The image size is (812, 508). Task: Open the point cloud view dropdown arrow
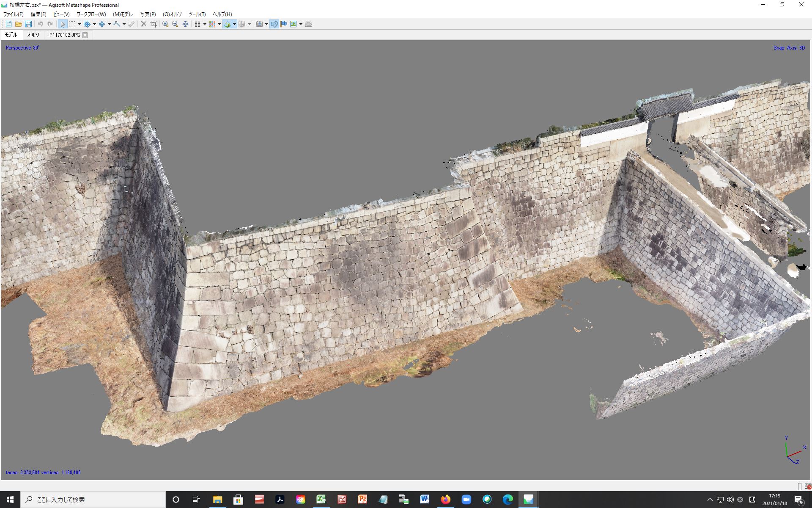(205, 24)
